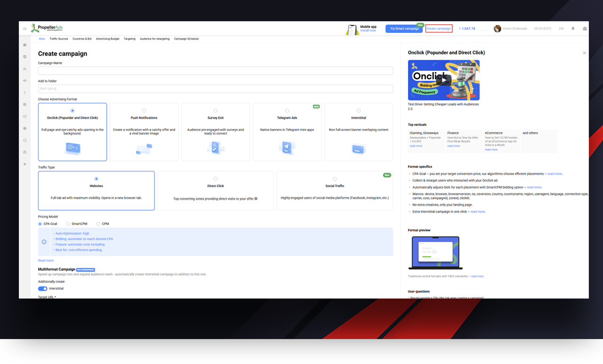This screenshot has width=603, height=364.
Task: Open Campaign Schedule tab
Action: (x=186, y=39)
